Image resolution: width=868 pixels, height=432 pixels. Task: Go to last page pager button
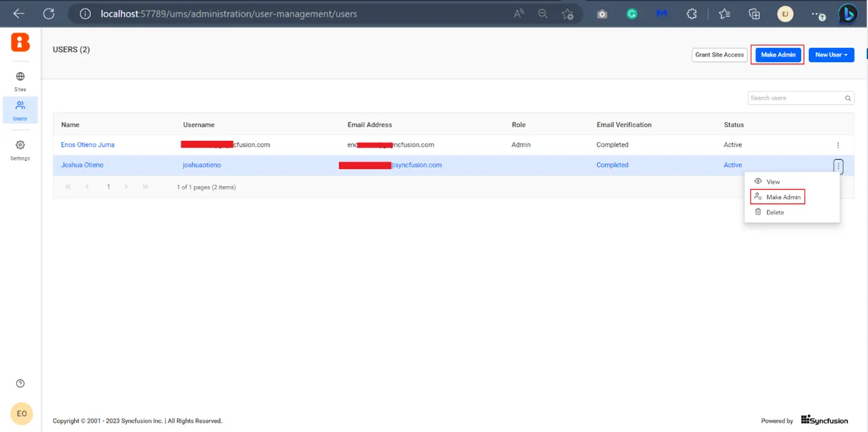tap(145, 187)
